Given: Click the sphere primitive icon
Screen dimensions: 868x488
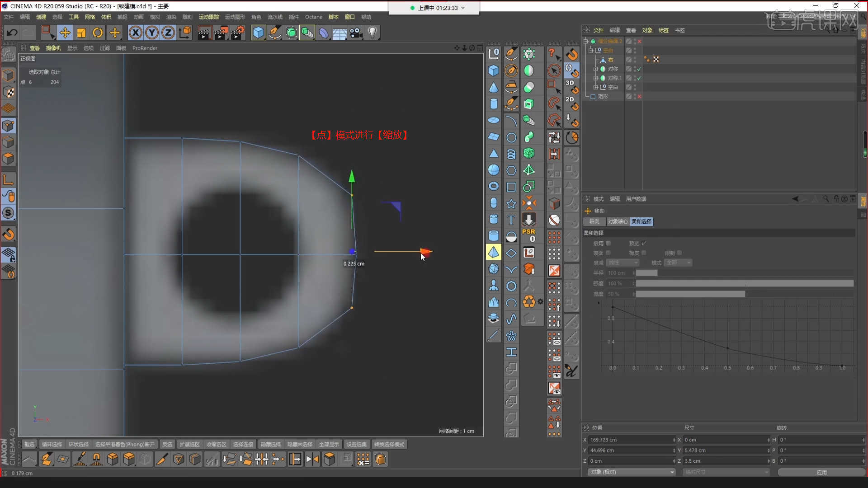Looking at the screenshot, I should click(494, 170).
